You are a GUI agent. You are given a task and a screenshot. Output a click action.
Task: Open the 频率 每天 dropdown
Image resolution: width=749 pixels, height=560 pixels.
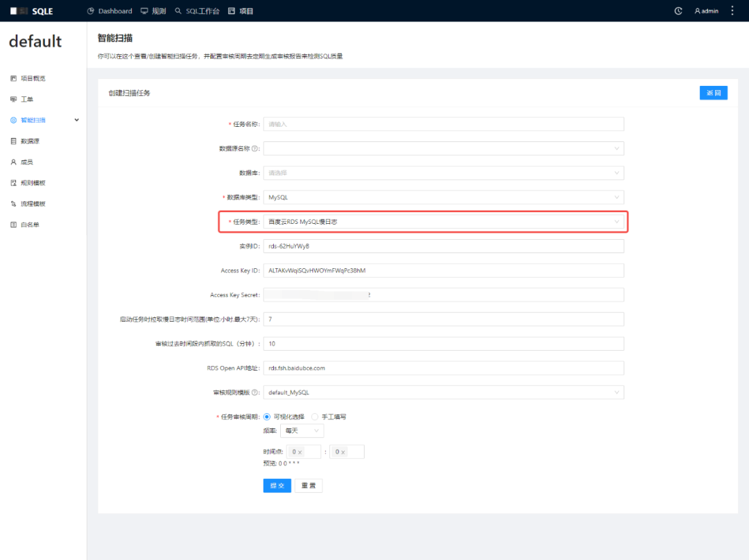302,430
